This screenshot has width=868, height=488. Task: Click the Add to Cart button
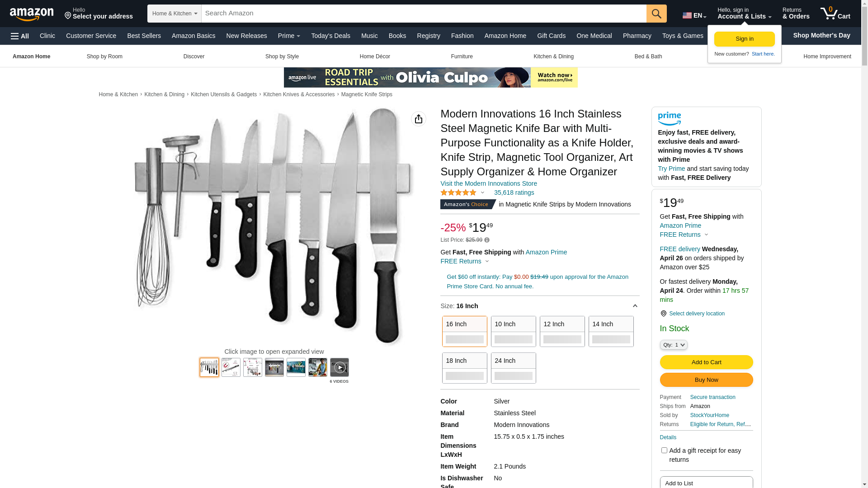click(706, 362)
